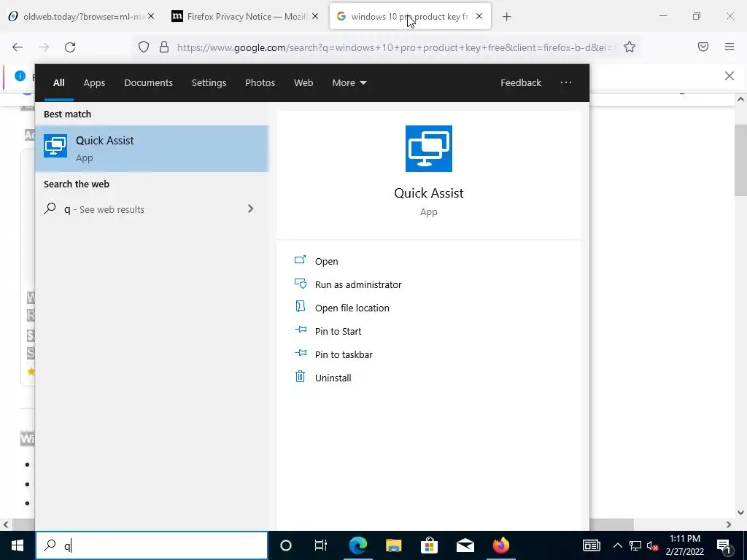Switch to the Documents search tab

[148, 82]
